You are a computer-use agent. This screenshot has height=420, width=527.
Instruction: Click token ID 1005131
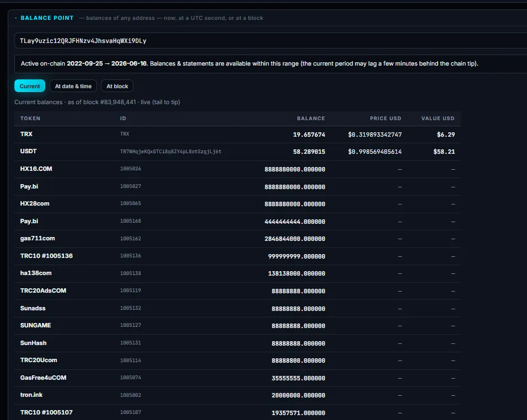click(x=131, y=343)
